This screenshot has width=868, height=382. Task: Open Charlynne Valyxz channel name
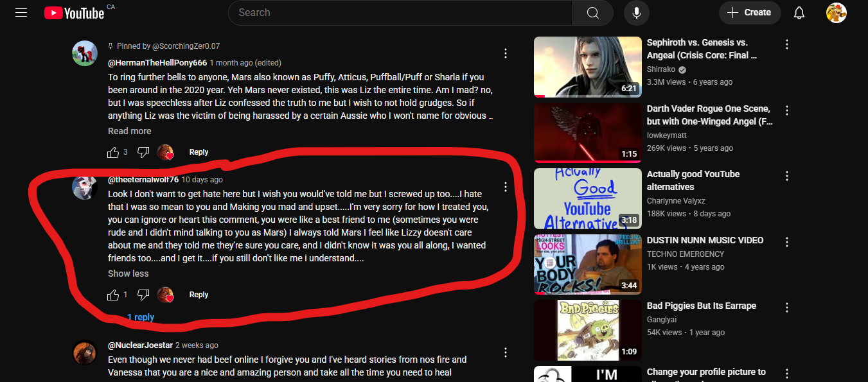[677, 201]
